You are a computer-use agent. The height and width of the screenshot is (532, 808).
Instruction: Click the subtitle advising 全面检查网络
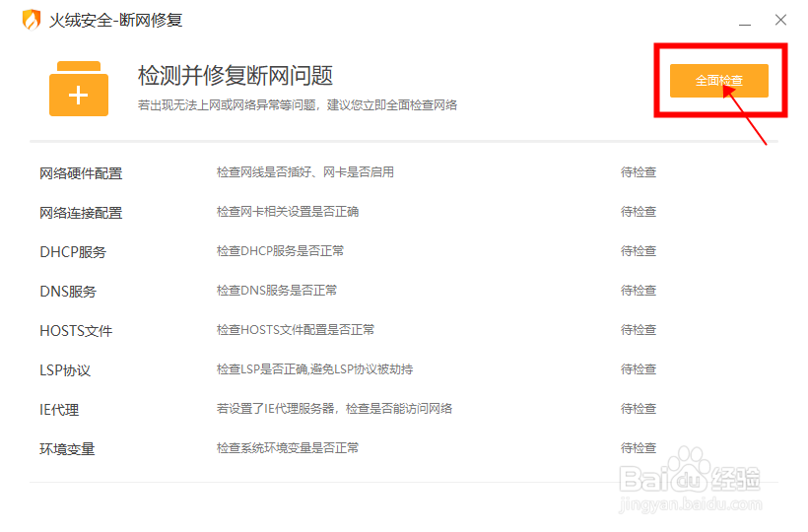pos(298,105)
